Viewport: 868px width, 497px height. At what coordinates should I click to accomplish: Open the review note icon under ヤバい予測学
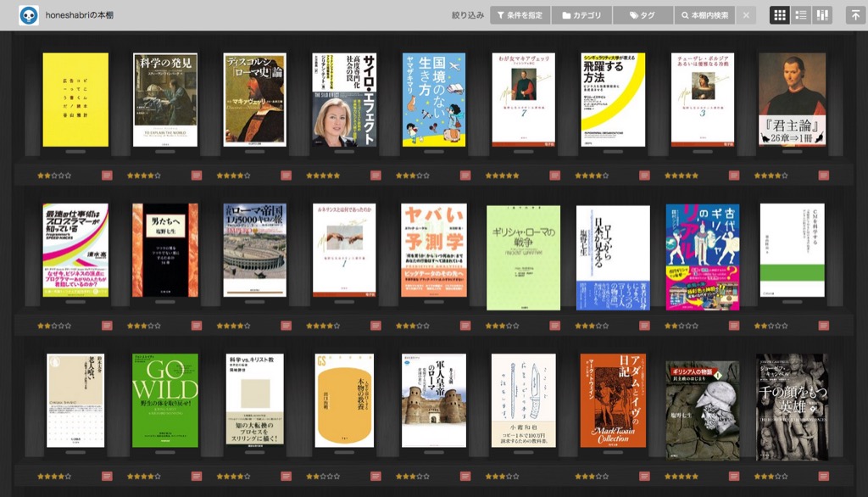coord(465,326)
